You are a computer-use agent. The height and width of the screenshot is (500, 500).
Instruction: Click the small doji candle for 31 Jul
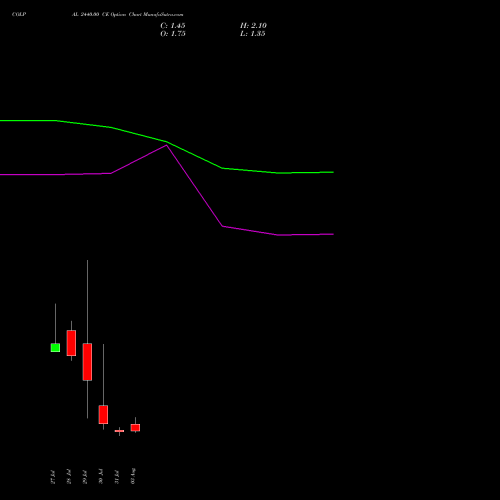coord(119,431)
